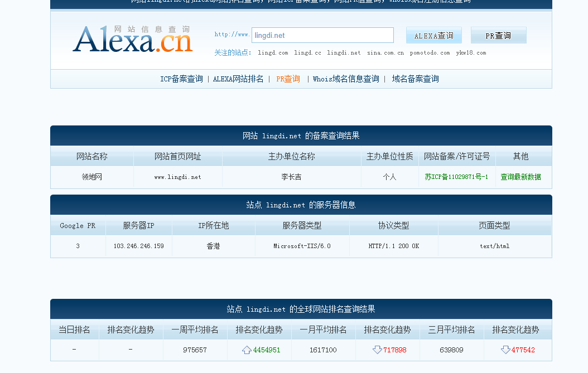Click the text/html page type cell
588x373 pixels.
tap(495, 246)
